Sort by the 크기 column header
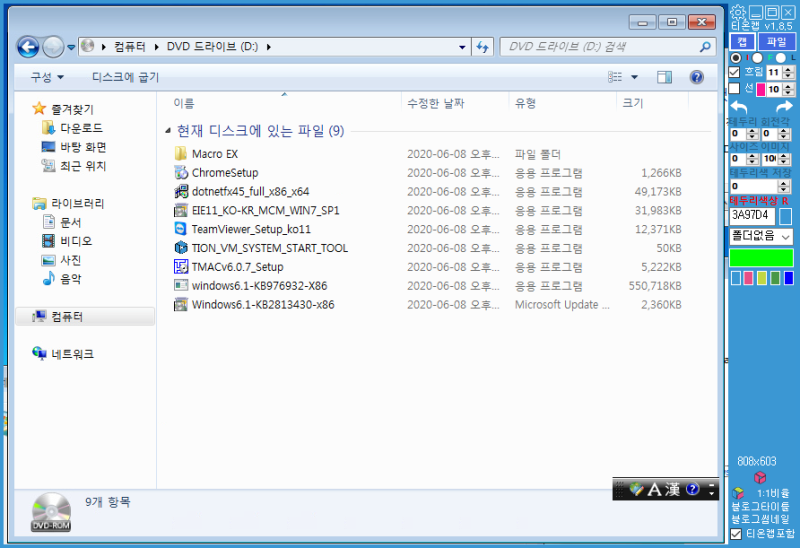The image size is (800, 548). coord(633,104)
